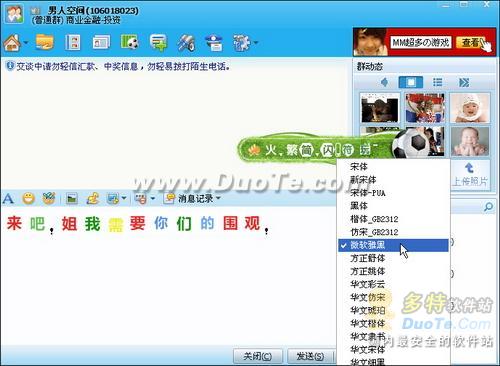This screenshot has height=366, width=500.
Task: Open the group chat bubble icon
Action: [158, 43]
